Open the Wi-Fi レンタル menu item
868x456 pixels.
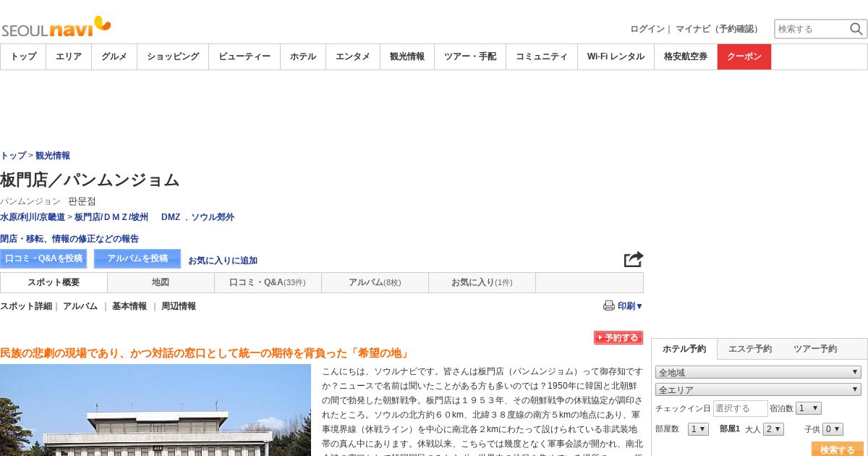(x=616, y=56)
